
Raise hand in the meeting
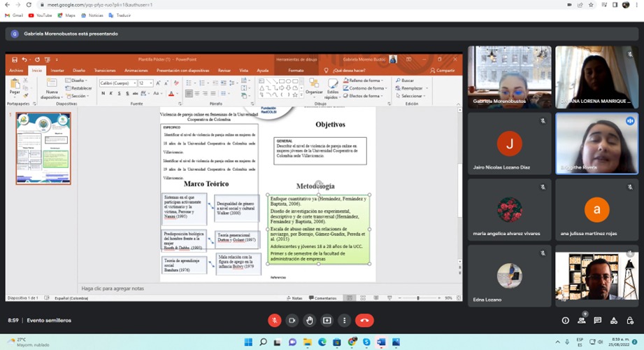coord(310,321)
